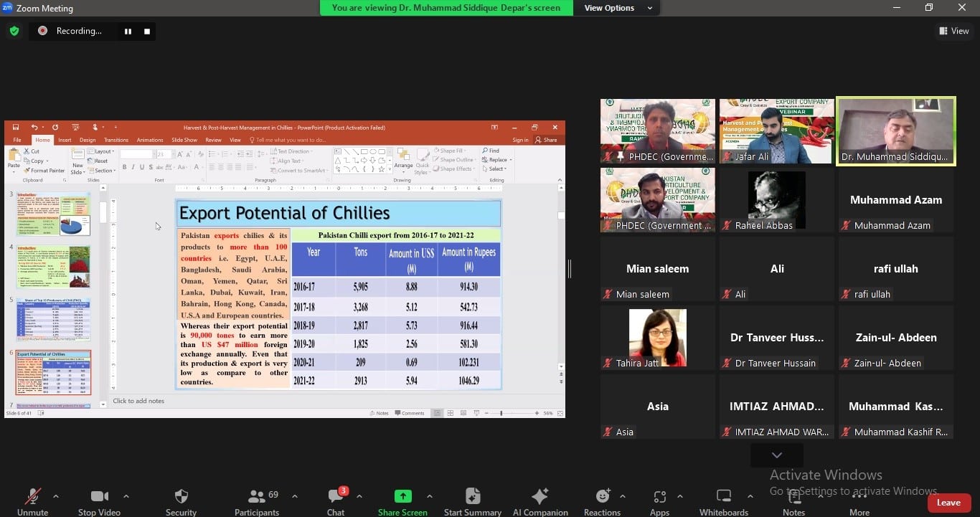Open the Security shield icon

[181, 497]
